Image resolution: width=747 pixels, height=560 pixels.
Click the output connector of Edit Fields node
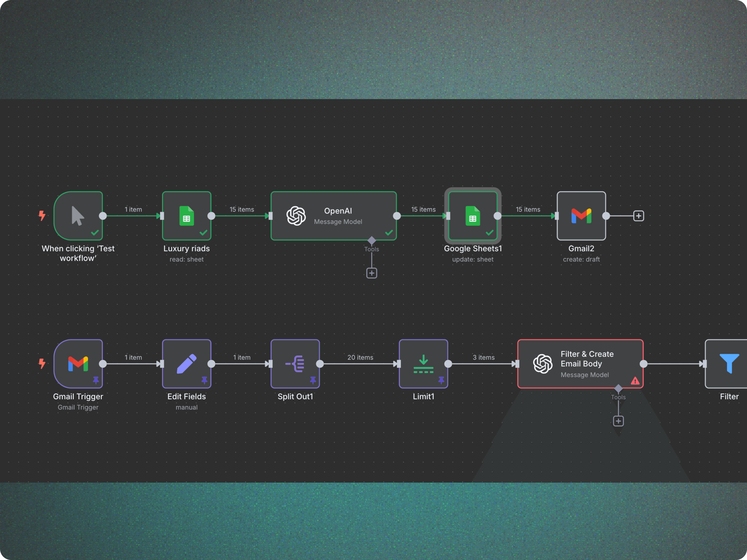coord(211,364)
